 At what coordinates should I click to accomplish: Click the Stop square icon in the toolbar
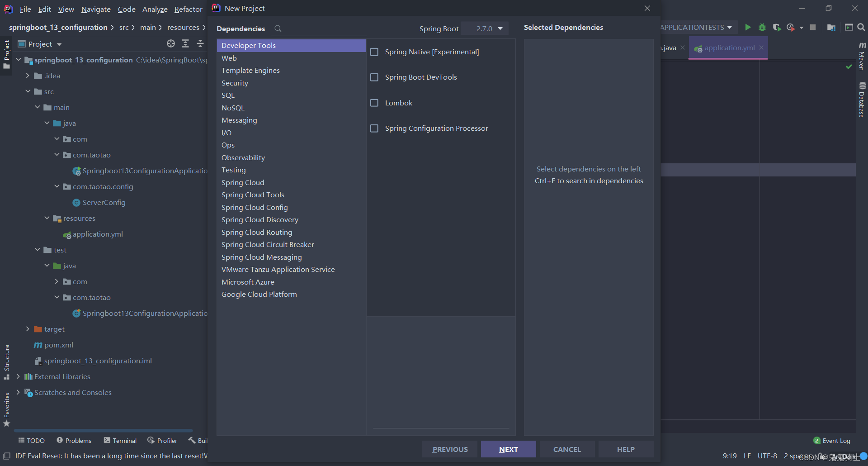(813, 28)
